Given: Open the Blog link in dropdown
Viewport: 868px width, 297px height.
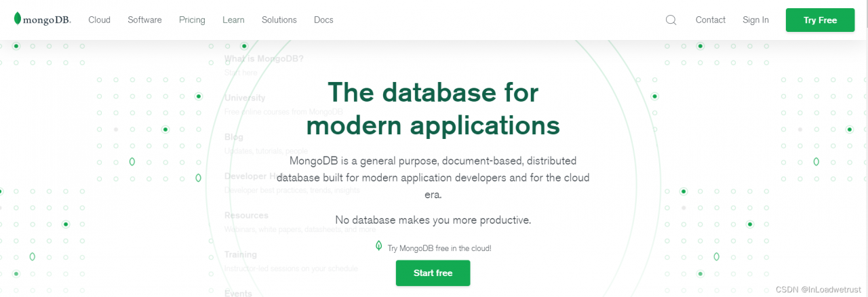Looking at the screenshot, I should (233, 137).
